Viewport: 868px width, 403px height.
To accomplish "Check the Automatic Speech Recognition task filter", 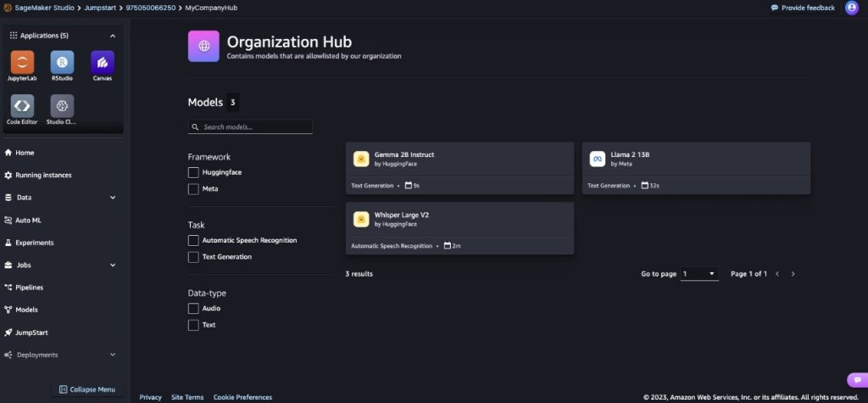I will tap(193, 241).
